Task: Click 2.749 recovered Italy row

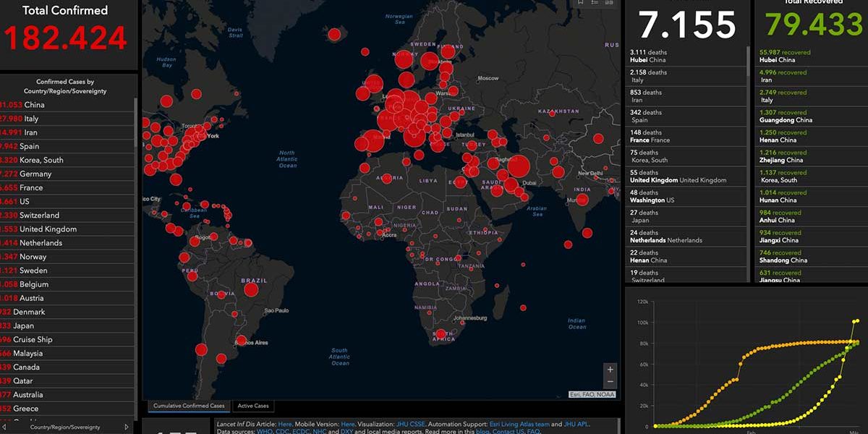Action: coord(812,96)
